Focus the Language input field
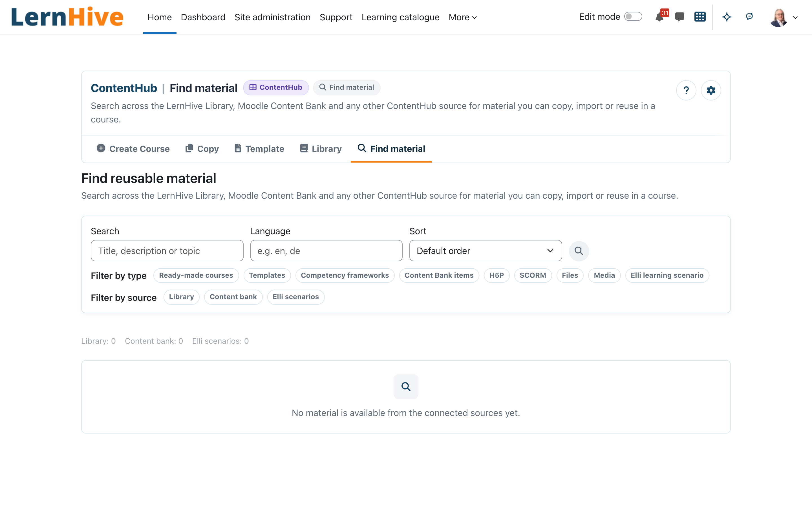The height and width of the screenshot is (508, 812). [326, 251]
